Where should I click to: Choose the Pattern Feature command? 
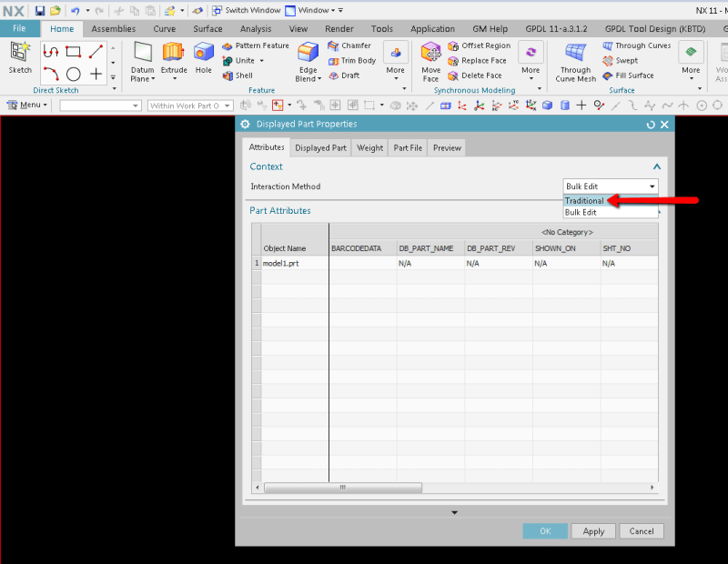(256, 45)
